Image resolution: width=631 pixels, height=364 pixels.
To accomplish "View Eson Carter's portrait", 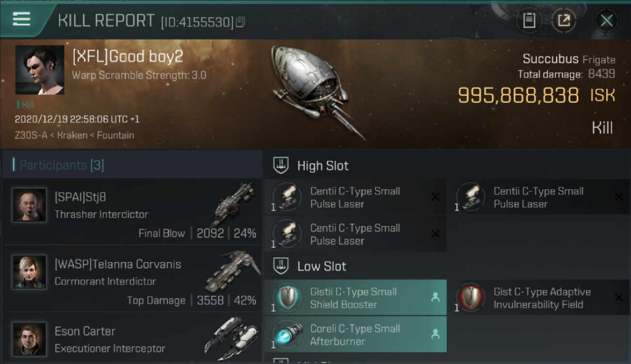I will [x=29, y=339].
